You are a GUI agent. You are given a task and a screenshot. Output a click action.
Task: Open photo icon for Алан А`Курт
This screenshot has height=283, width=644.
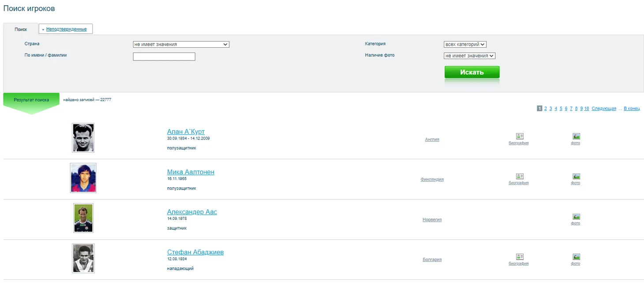tap(576, 136)
